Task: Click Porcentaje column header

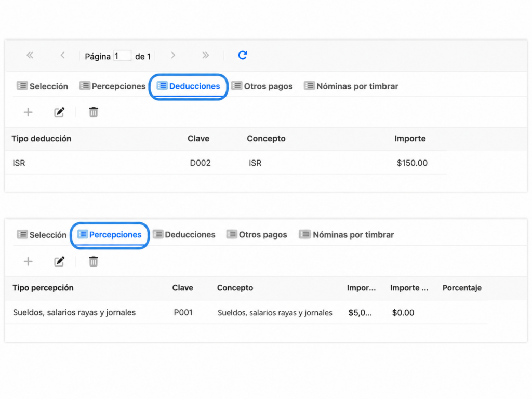Action: pos(462,288)
